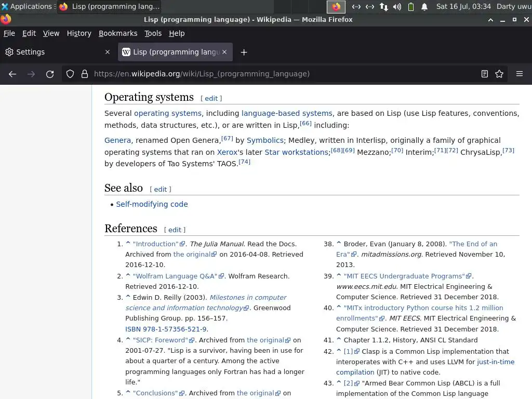
Task: Open network connection indicator arrows
Action: 384,7
